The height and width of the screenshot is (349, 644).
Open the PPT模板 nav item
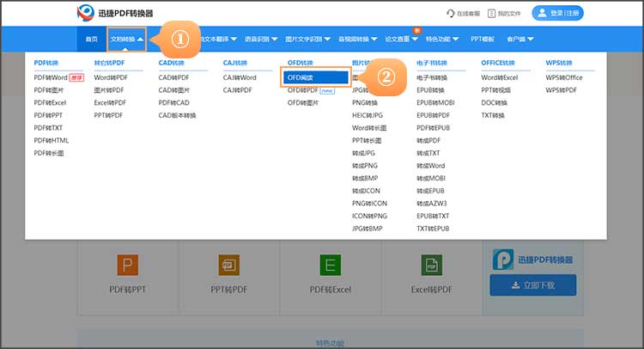[x=483, y=39]
